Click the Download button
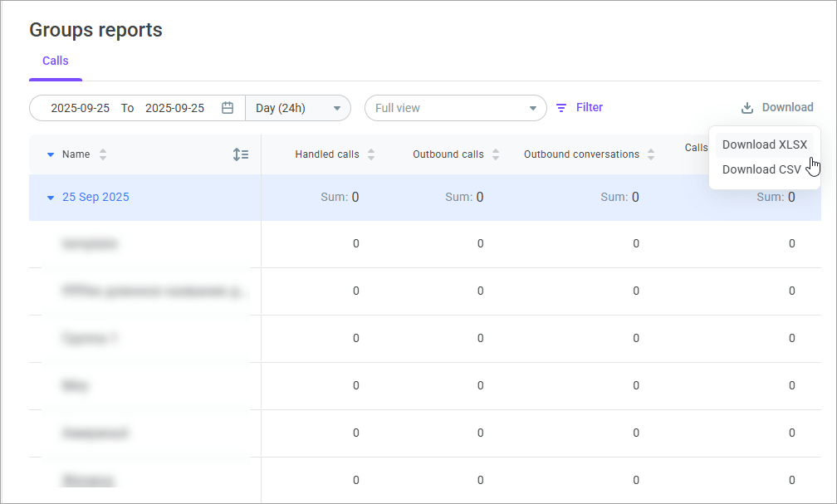Viewport: 837px width, 504px height. (786, 107)
